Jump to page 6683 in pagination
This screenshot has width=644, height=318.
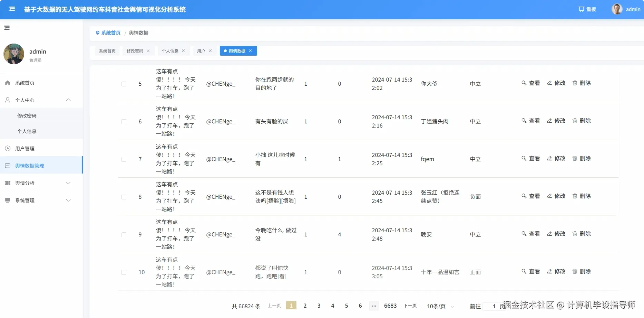[x=390, y=306]
